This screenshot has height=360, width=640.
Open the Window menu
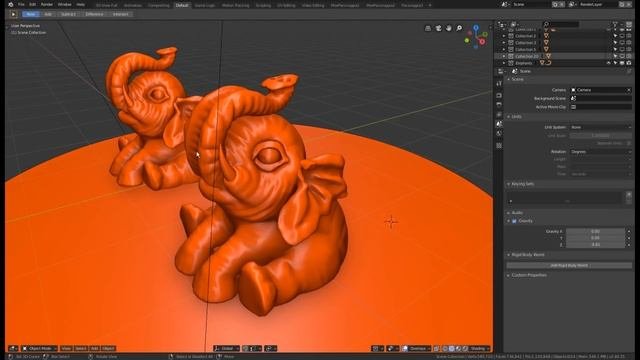[x=64, y=4]
